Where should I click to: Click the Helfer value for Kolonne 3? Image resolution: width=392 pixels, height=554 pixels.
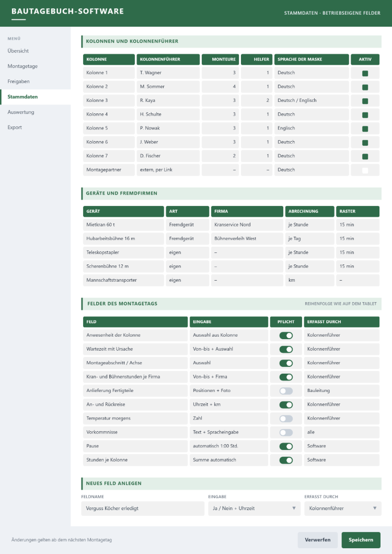point(257,100)
